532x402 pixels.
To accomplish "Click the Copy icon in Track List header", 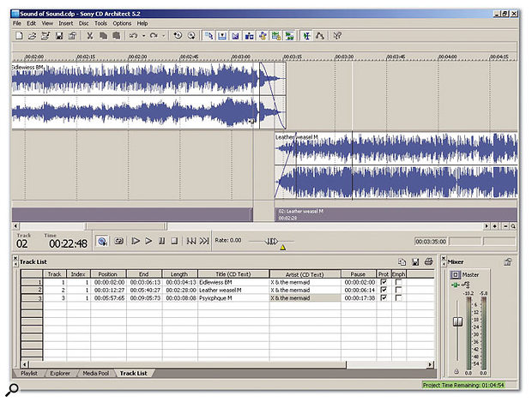I will (402, 261).
